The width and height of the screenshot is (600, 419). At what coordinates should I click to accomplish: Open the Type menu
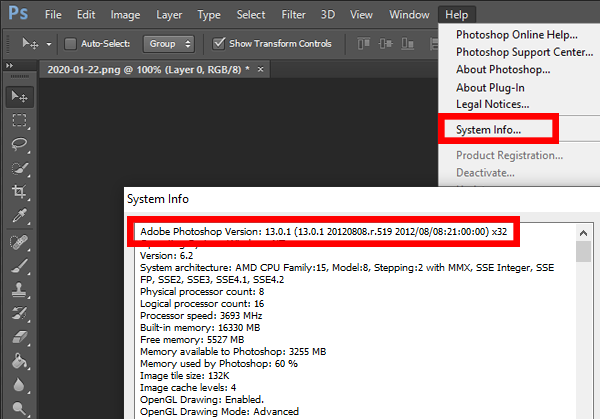(209, 15)
